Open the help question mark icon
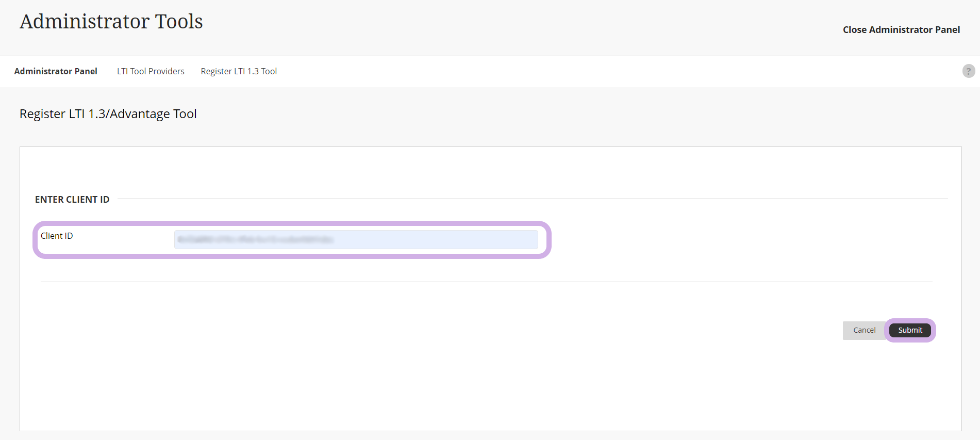Viewport: 980px width, 440px height. (968, 71)
